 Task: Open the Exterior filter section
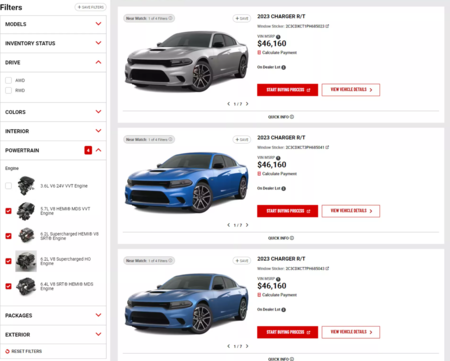(53, 334)
